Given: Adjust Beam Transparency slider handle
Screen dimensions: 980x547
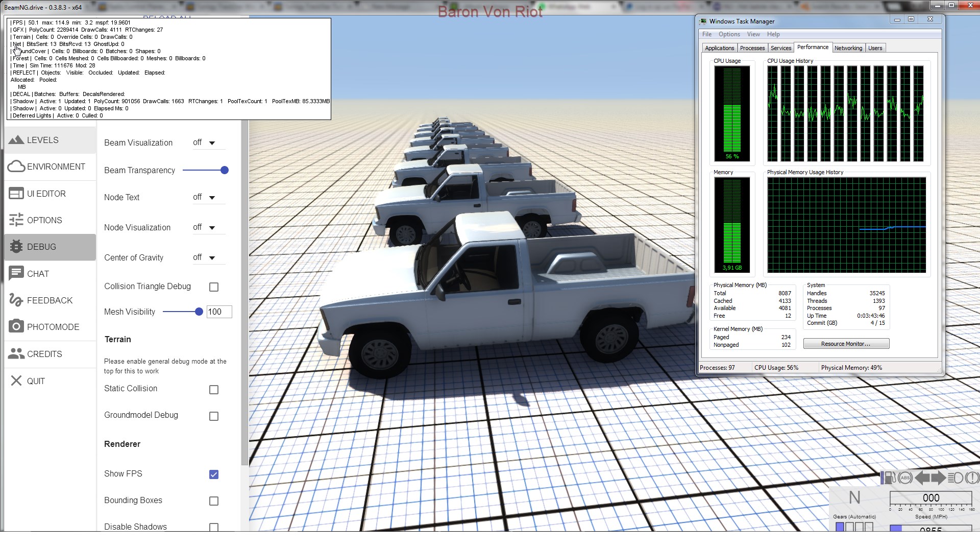Looking at the screenshot, I should point(224,170).
